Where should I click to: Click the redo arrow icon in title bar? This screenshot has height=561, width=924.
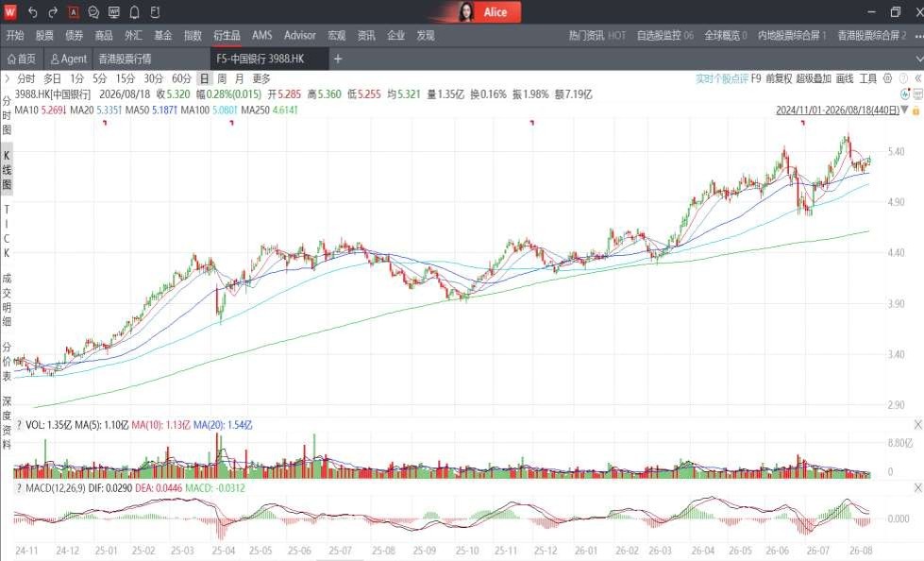53,11
